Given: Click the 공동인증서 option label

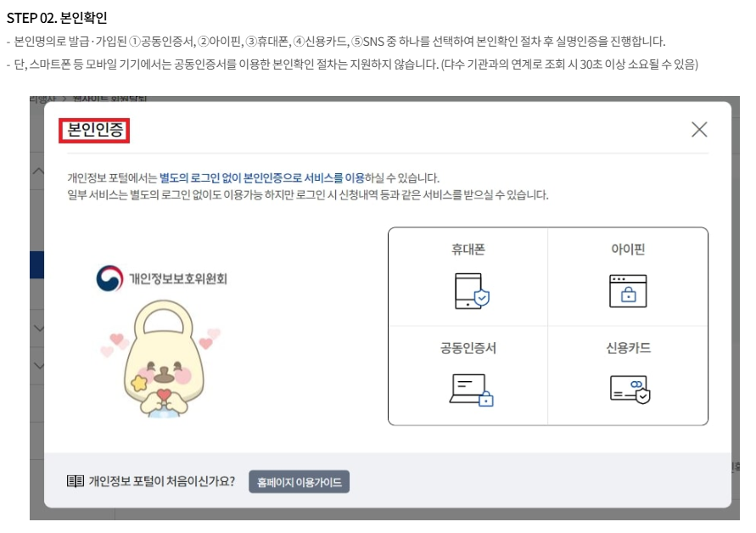Looking at the screenshot, I should tap(468, 348).
